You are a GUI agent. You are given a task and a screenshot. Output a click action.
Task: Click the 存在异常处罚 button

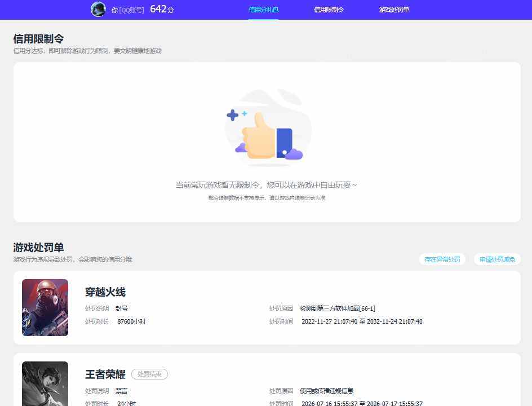click(442, 259)
